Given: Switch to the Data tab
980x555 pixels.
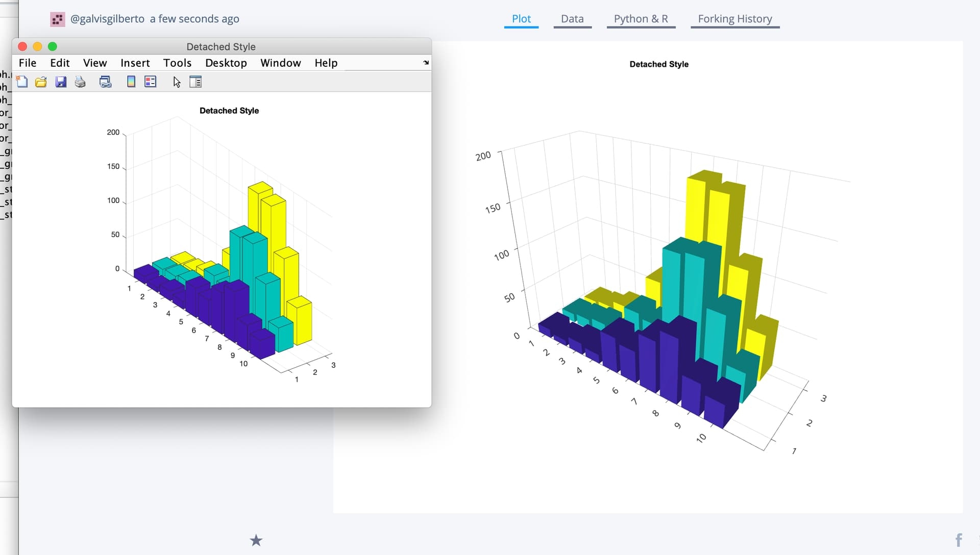Looking at the screenshot, I should click(x=572, y=19).
